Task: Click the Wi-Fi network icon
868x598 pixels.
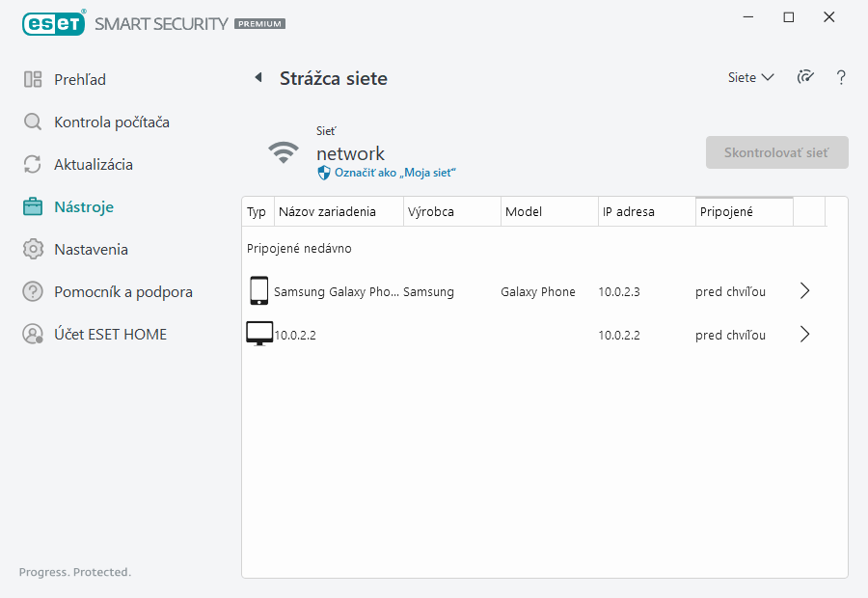Action: [x=284, y=152]
